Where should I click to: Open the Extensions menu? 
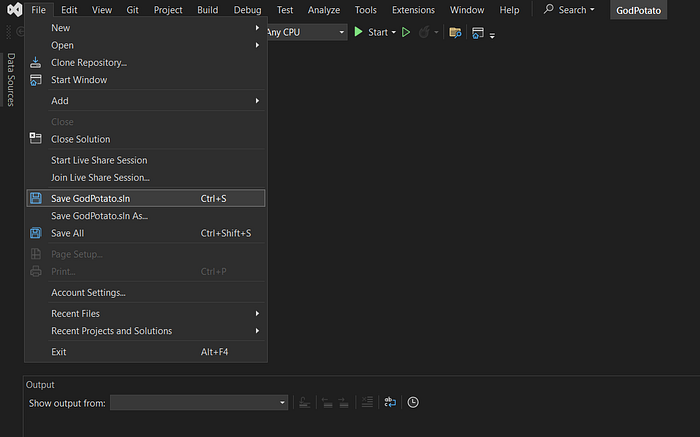click(413, 9)
